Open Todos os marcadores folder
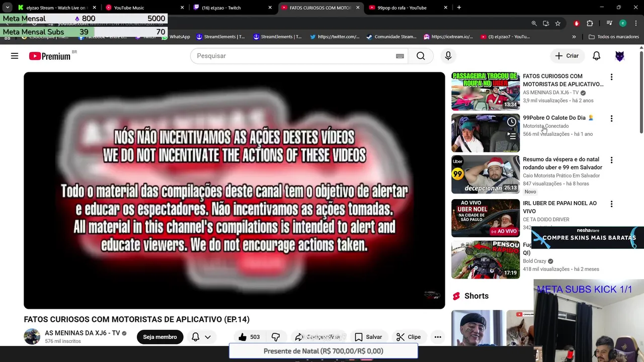Image resolution: width=644 pixels, height=362 pixels. click(x=613, y=37)
